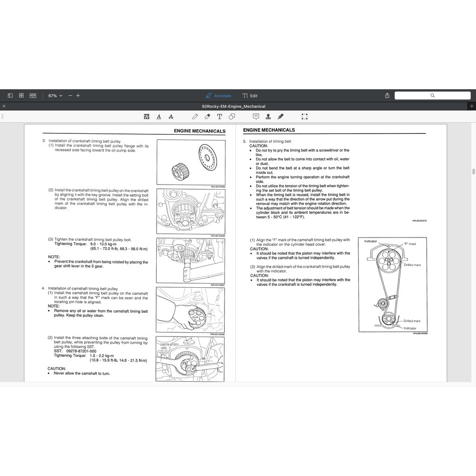The height and width of the screenshot is (476, 476).
Task: Select the eraser tool
Action: click(207, 117)
